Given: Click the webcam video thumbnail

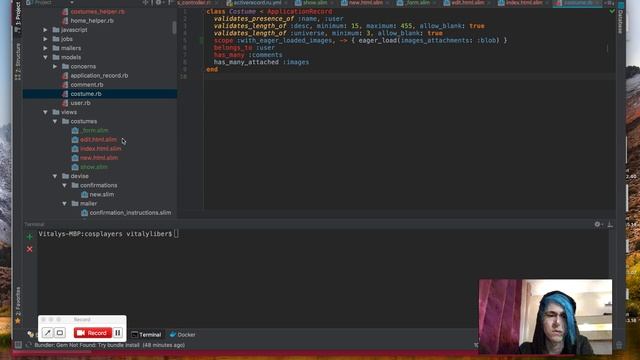Looking at the screenshot, I should 545,316.
